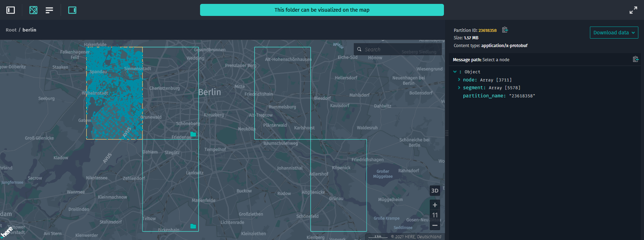Expand the view to fullscreen

633,10
